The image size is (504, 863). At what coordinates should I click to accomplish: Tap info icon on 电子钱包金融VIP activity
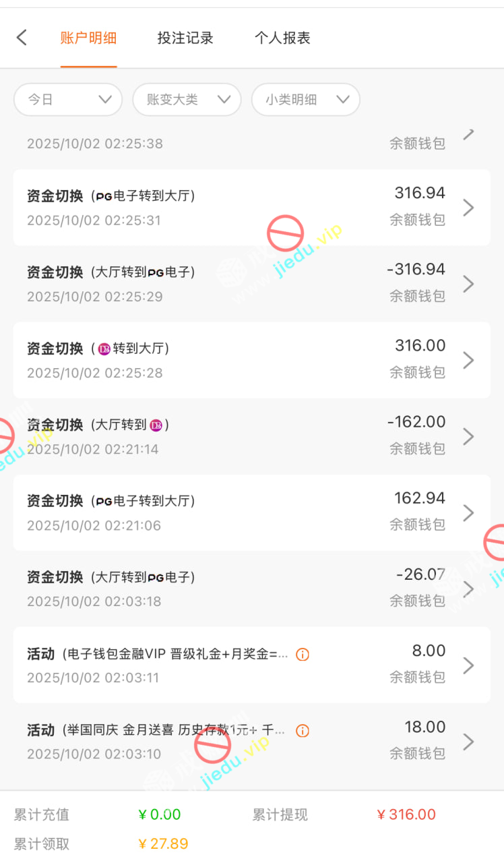[x=303, y=654]
